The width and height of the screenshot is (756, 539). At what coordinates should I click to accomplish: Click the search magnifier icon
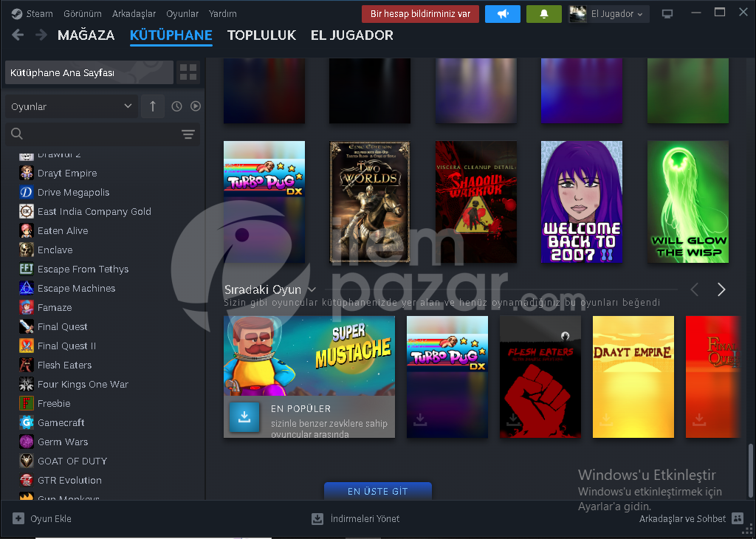17,134
